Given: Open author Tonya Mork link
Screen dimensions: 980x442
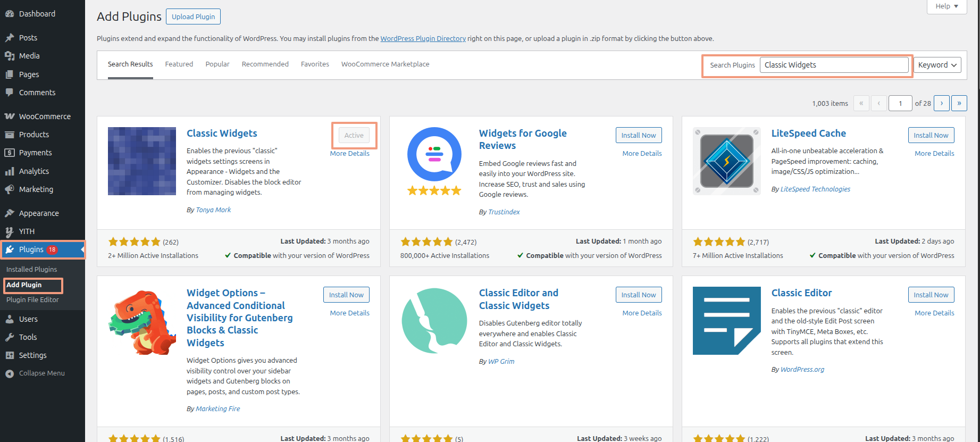Looking at the screenshot, I should 213,210.
